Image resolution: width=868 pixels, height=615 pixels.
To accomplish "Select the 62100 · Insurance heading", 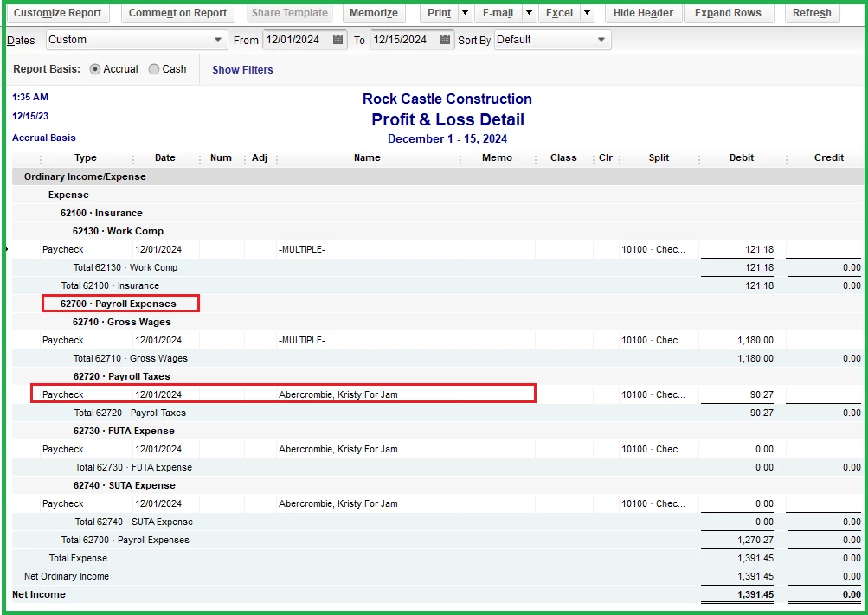I will [101, 213].
